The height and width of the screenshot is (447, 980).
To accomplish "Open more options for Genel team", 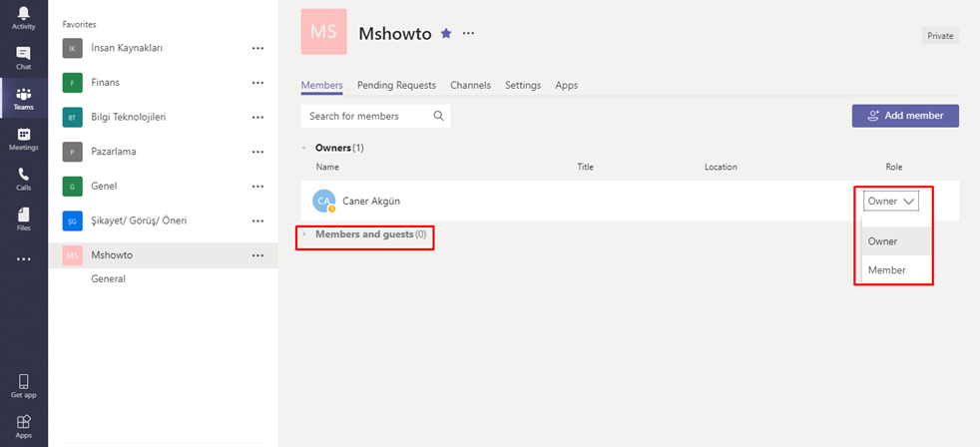I will [257, 187].
